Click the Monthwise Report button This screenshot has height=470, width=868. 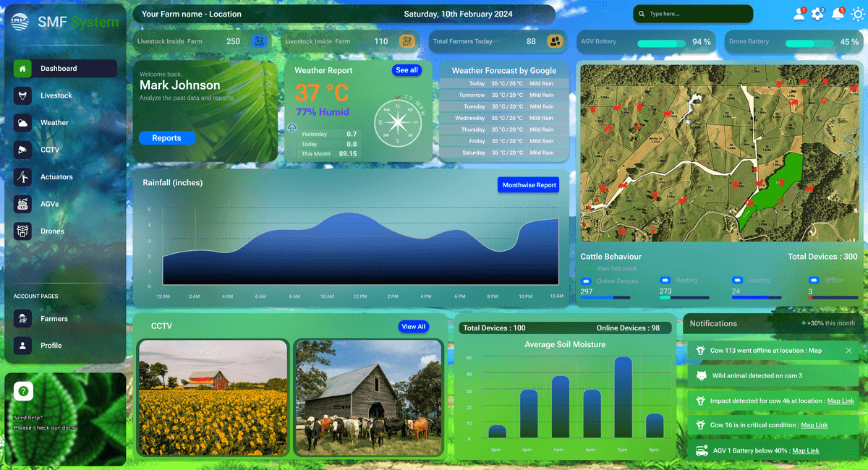[529, 185]
